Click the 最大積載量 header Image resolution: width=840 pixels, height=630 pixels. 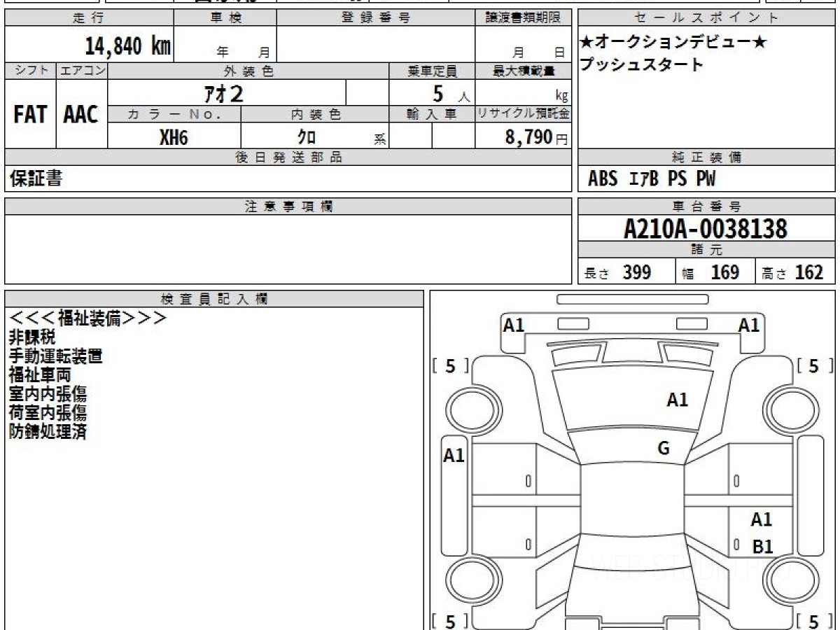point(523,71)
